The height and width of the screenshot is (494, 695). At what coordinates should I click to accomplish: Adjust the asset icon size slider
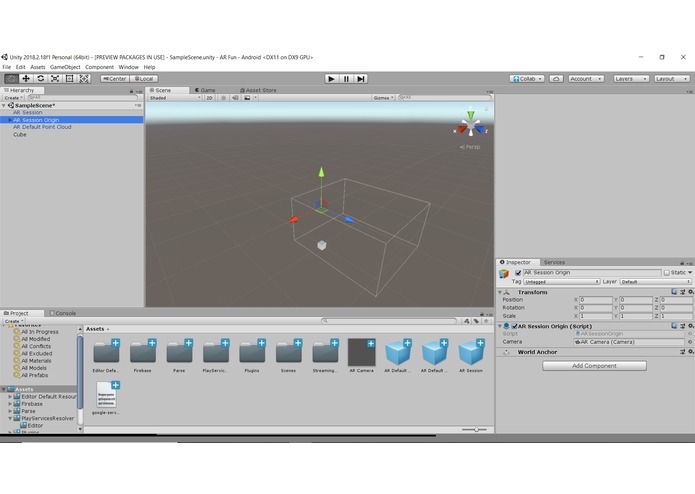(474, 429)
